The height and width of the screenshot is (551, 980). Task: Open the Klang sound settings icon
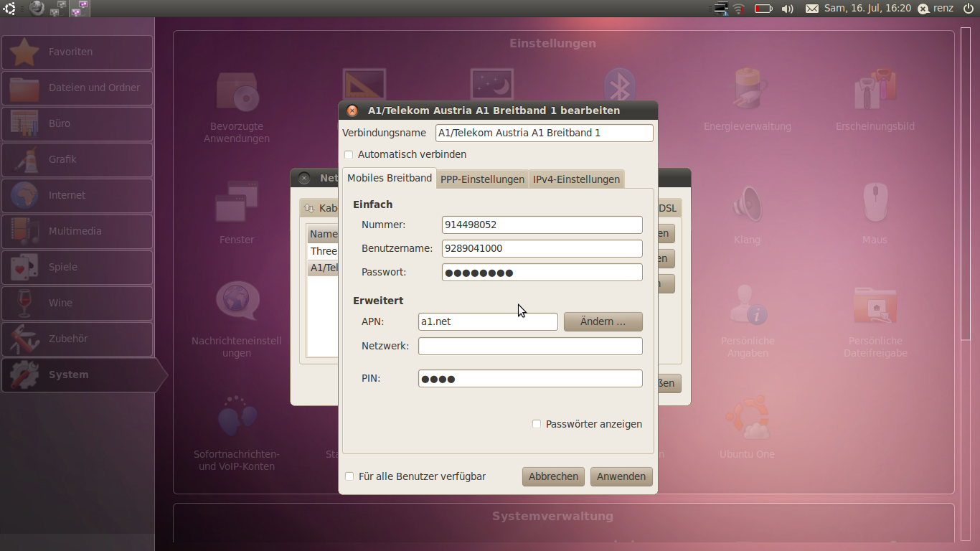748,214
